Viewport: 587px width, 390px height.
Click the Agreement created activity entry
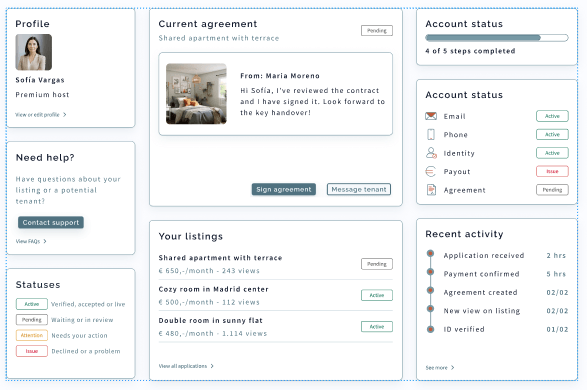[x=497, y=292]
